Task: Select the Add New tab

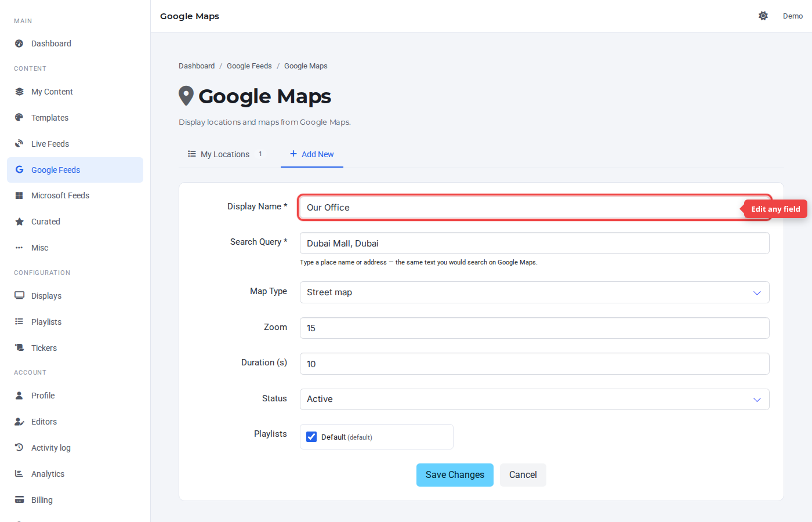Action: 312,154
